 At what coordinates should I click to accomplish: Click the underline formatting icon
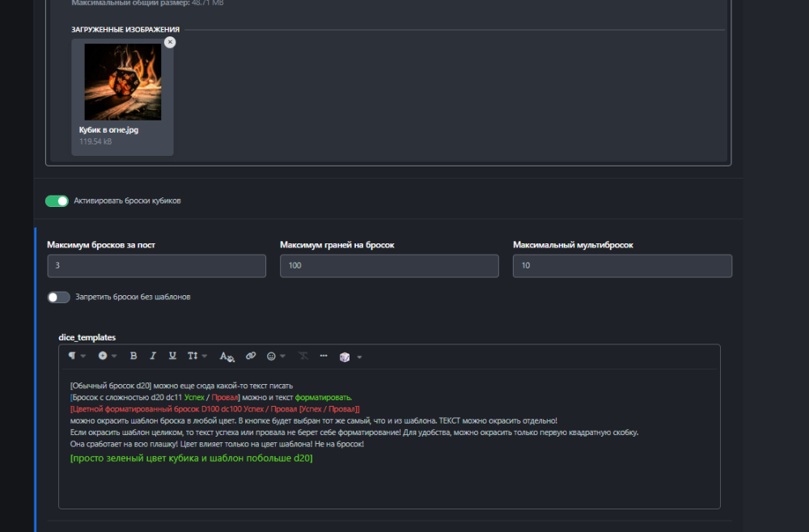[172, 356]
